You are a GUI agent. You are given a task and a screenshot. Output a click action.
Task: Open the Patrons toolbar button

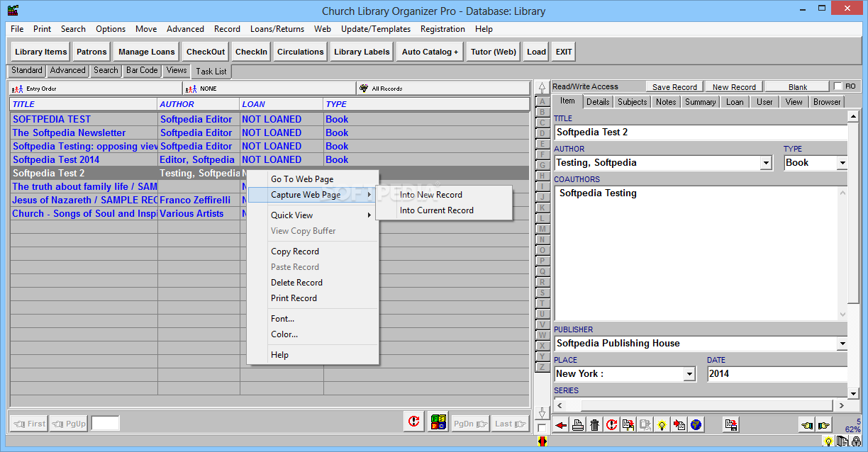click(91, 52)
